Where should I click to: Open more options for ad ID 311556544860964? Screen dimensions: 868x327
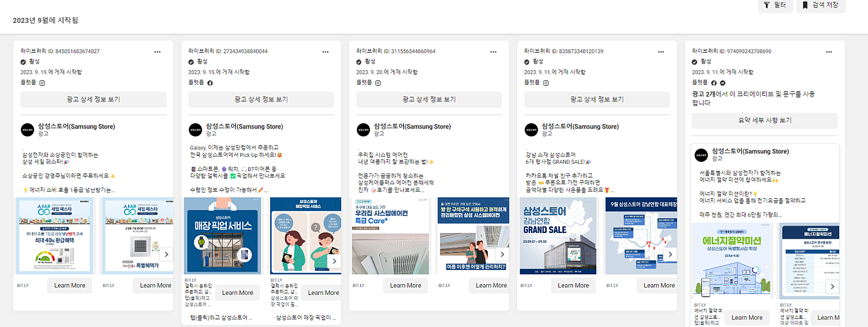493,52
